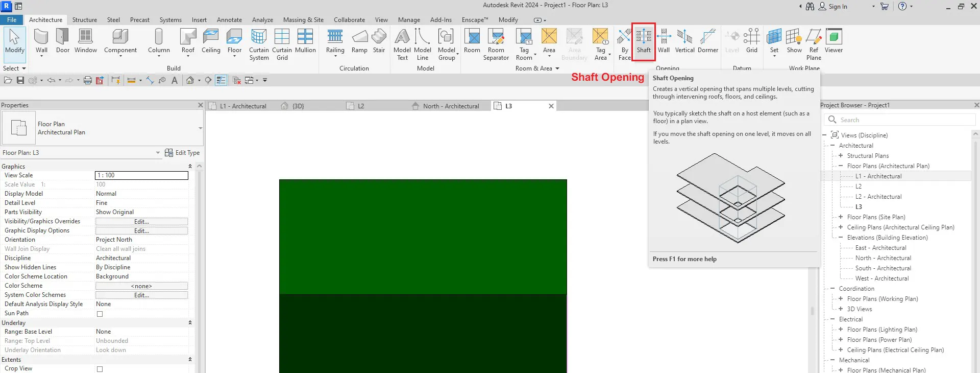Expand Floor Plans (Site Plan) node
Image resolution: width=980 pixels, height=373 pixels.
[841, 217]
